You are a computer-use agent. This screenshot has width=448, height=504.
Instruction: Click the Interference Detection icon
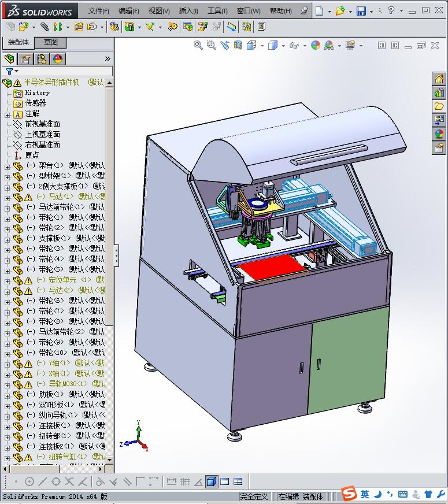246,27
